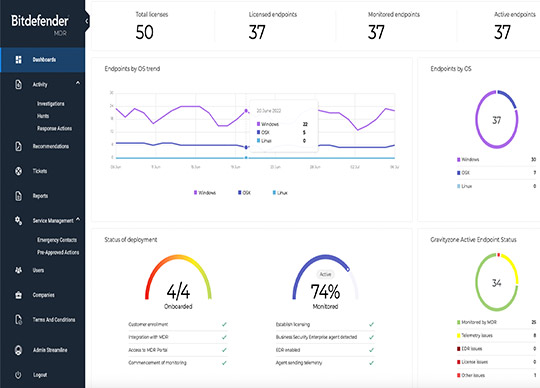Click the Activity document icon
Viewport: 540px width, 388px height.
[19, 84]
